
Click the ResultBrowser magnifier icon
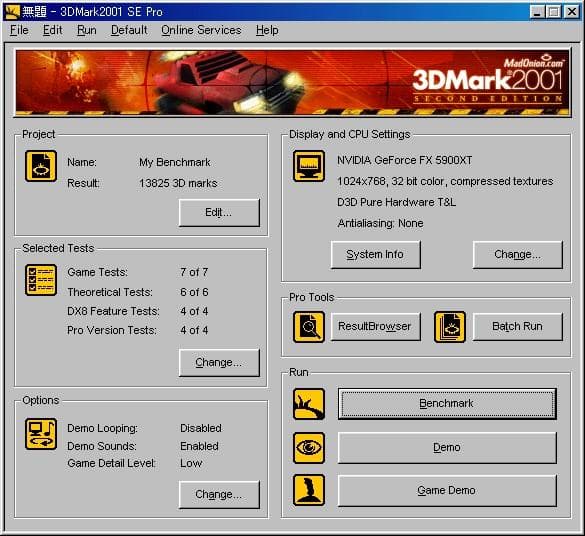click(x=309, y=327)
